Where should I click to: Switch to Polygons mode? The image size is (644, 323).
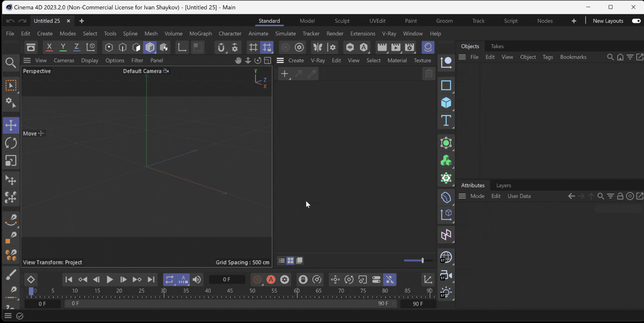click(x=136, y=47)
